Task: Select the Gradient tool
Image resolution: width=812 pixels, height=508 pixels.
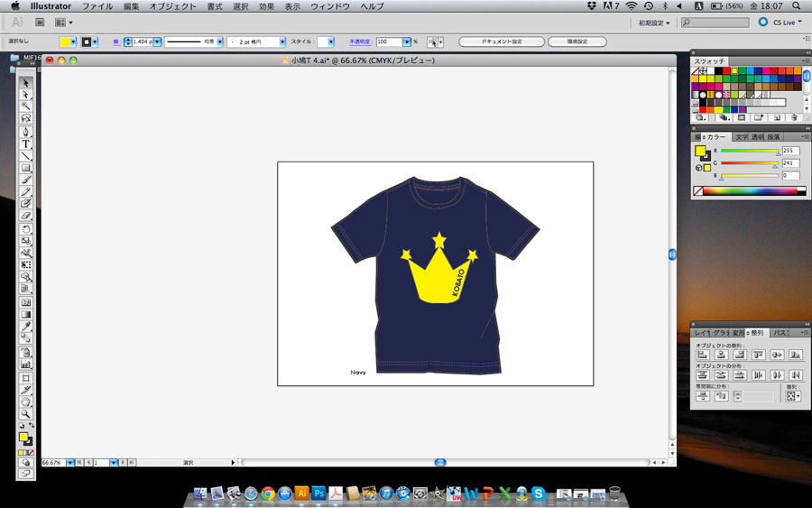Action: point(25,314)
